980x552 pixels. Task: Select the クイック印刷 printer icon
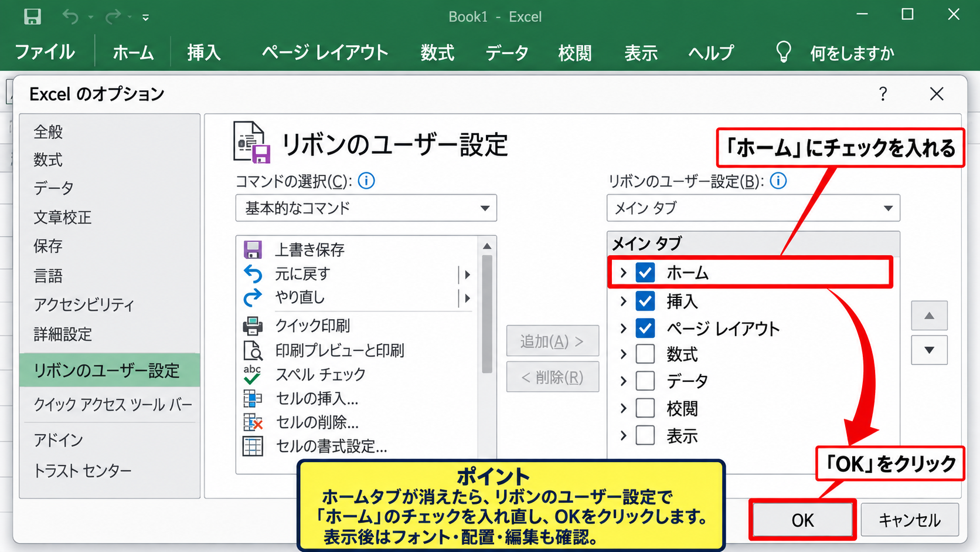253,326
